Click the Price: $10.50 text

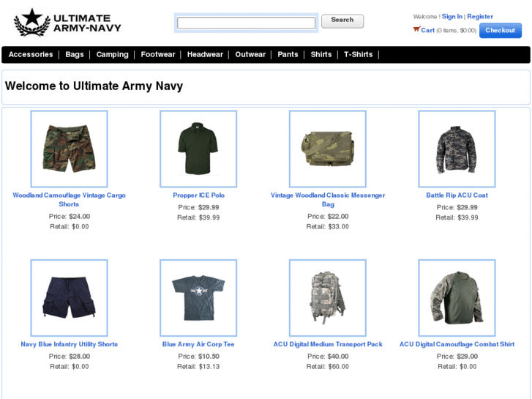point(198,357)
